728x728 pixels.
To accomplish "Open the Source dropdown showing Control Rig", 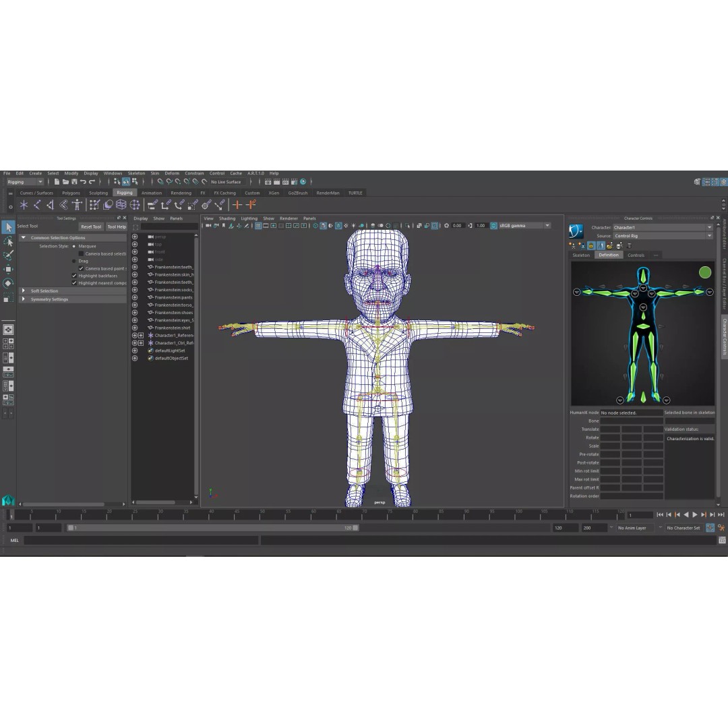I will coord(663,236).
